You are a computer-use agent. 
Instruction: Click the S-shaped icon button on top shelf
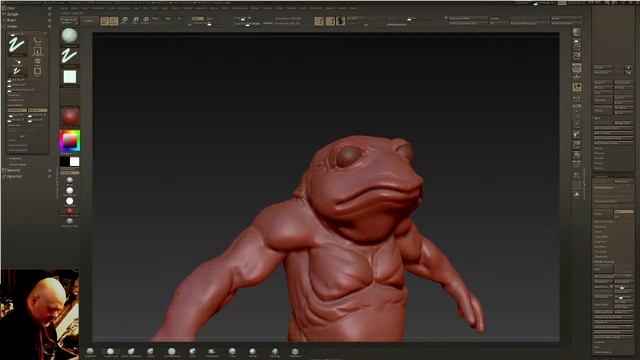(x=341, y=21)
